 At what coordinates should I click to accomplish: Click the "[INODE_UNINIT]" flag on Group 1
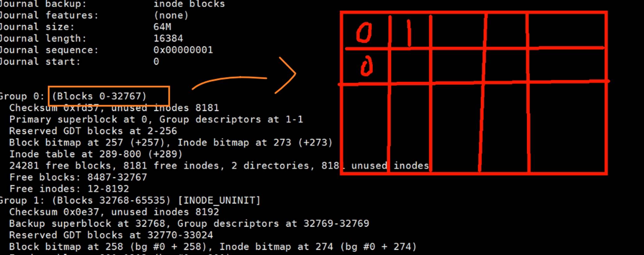(x=219, y=200)
